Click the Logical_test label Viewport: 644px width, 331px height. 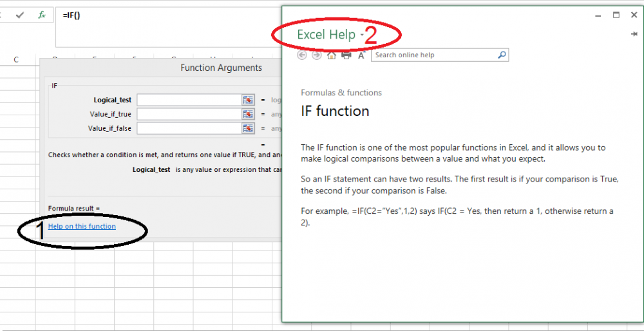click(113, 100)
